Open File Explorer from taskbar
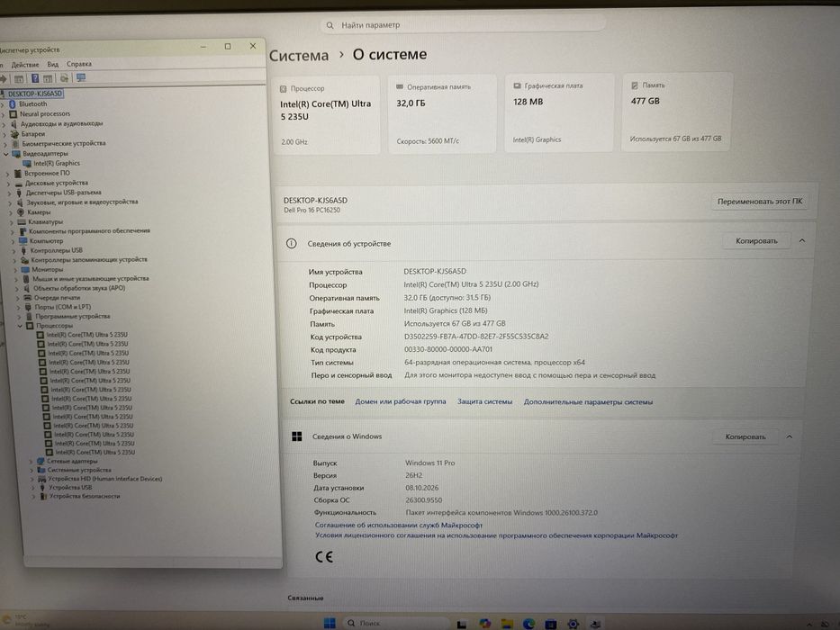The width and height of the screenshot is (840, 630). pyautogui.click(x=507, y=624)
